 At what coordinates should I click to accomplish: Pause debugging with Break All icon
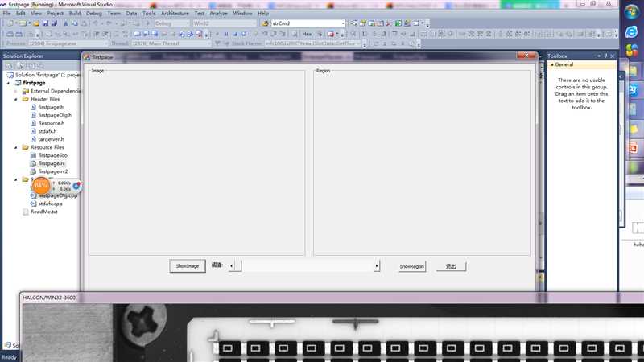(226, 34)
